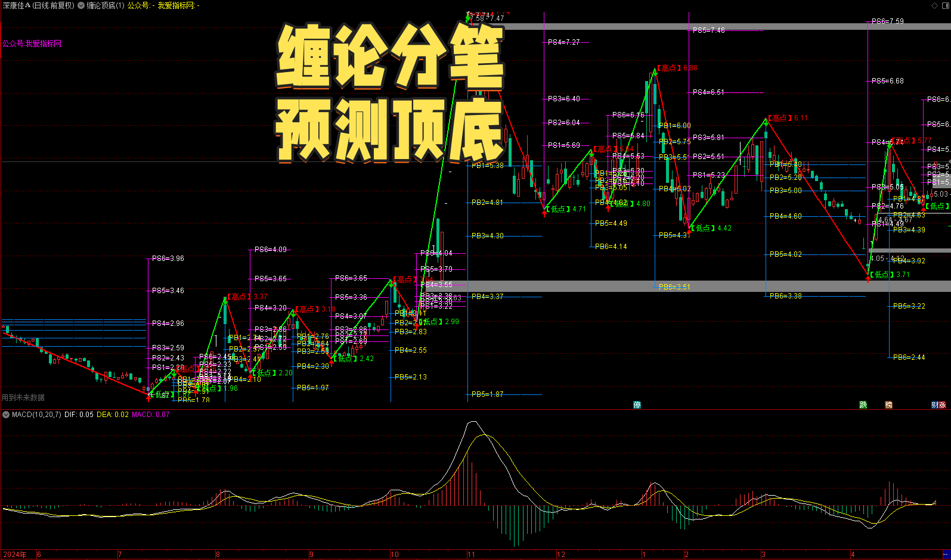Click the PB5=4.02 support level label

pos(785,254)
